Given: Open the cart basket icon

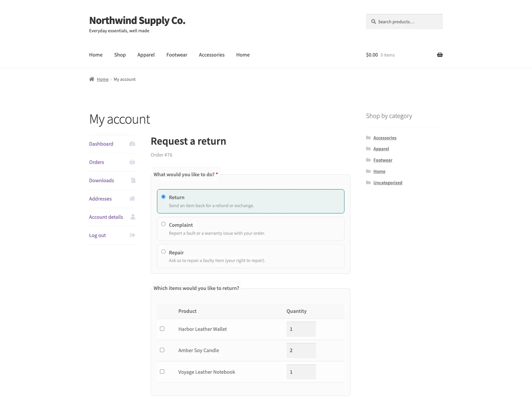Looking at the screenshot, I should [440, 55].
